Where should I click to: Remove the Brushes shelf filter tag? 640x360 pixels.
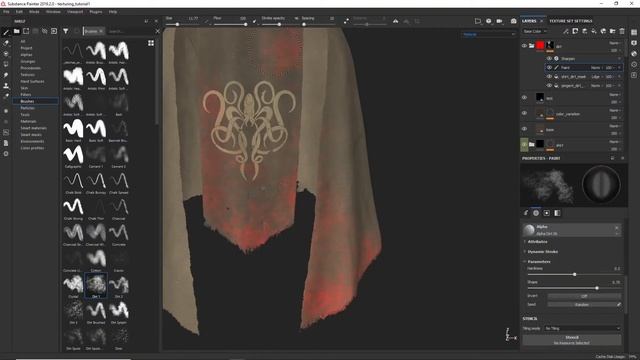click(x=101, y=31)
